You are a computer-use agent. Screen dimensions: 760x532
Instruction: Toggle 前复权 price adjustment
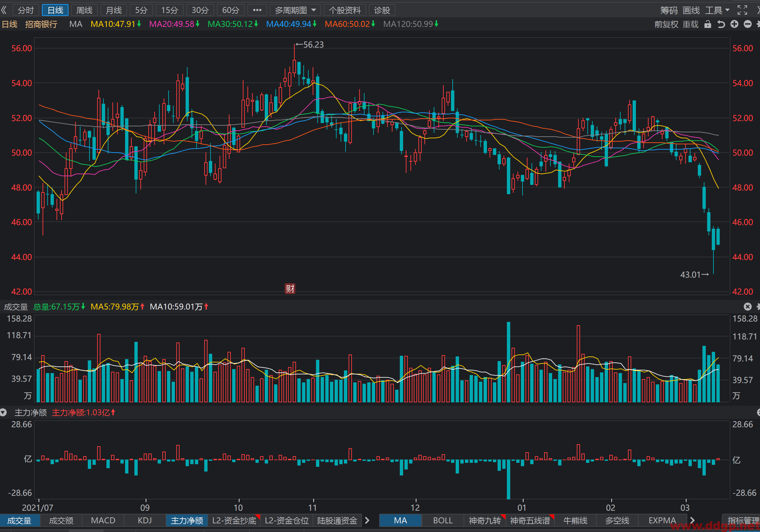[666, 24]
